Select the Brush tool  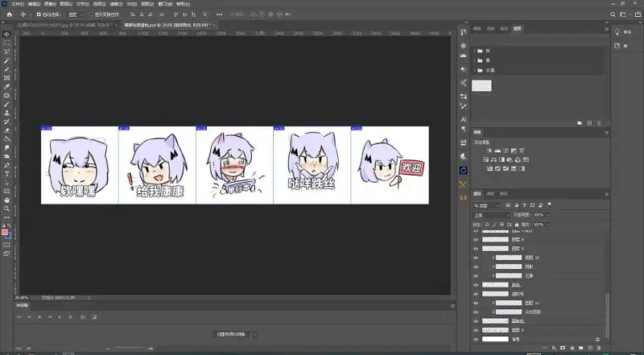(x=6, y=104)
